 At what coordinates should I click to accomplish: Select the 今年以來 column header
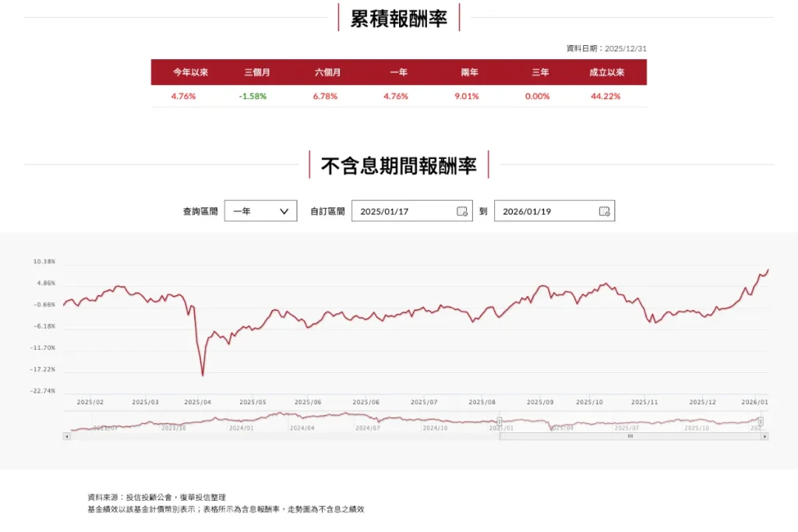point(190,72)
